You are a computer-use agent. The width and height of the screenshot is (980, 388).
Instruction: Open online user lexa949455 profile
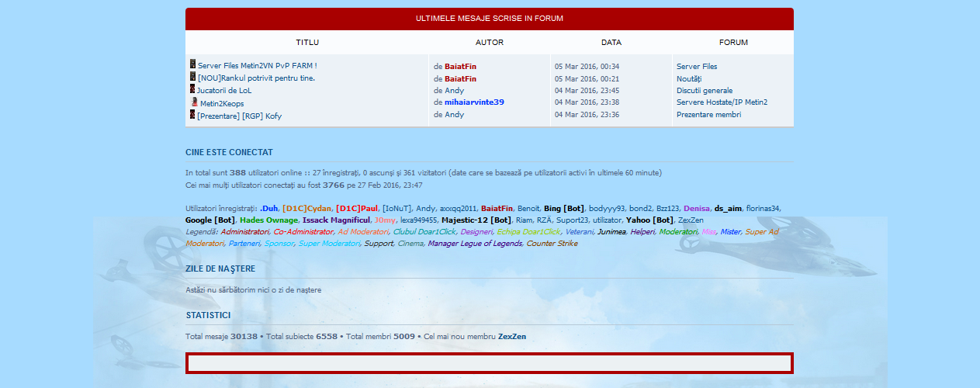[418, 220]
